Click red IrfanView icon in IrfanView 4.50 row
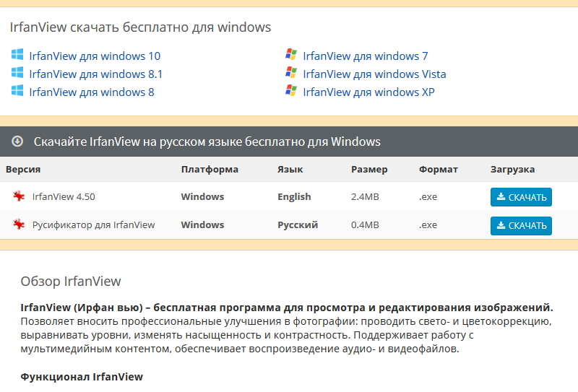The width and height of the screenshot is (578, 392). click(19, 196)
